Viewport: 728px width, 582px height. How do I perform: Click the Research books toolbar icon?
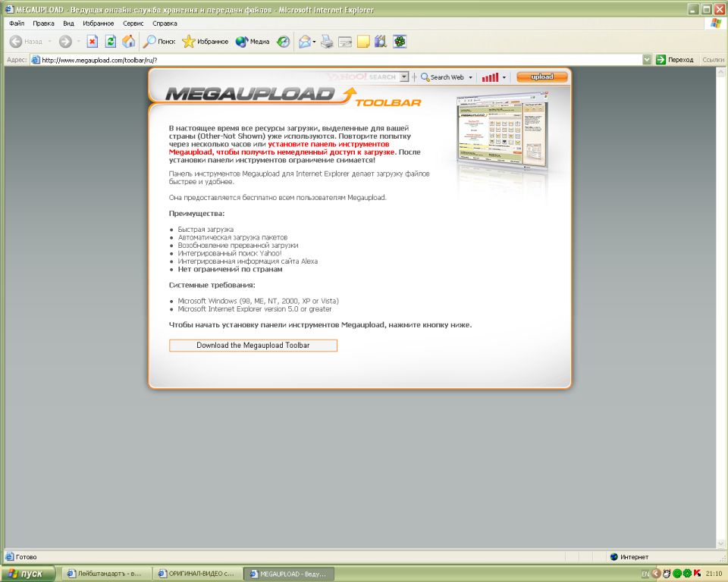(x=381, y=42)
